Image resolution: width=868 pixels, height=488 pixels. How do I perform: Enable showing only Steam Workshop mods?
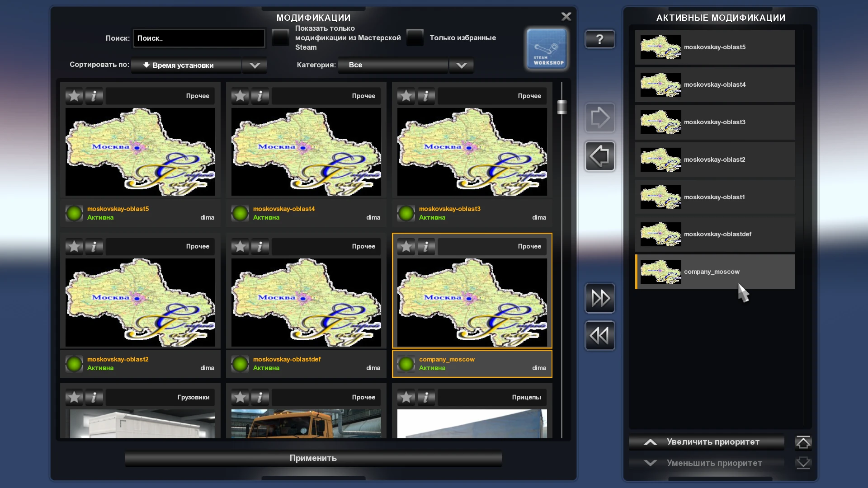point(280,38)
